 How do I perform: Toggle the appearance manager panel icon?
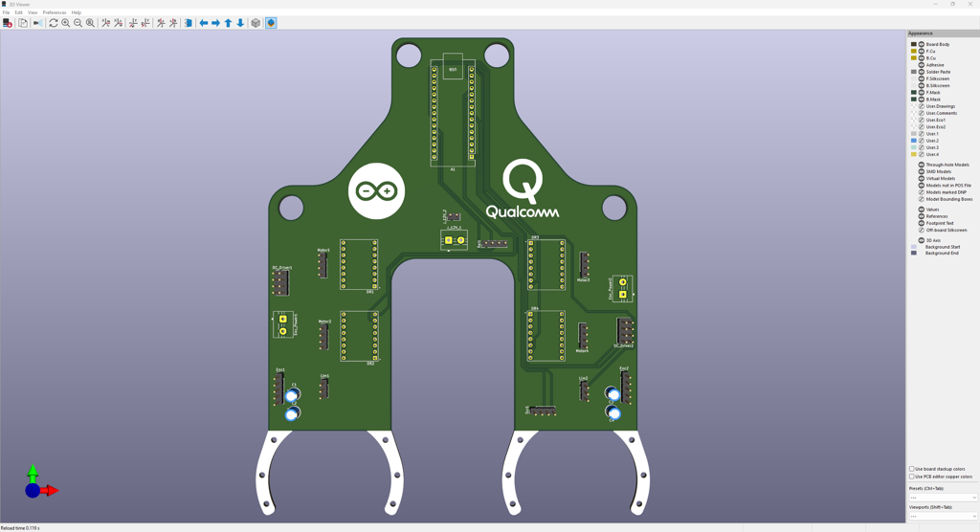271,23
